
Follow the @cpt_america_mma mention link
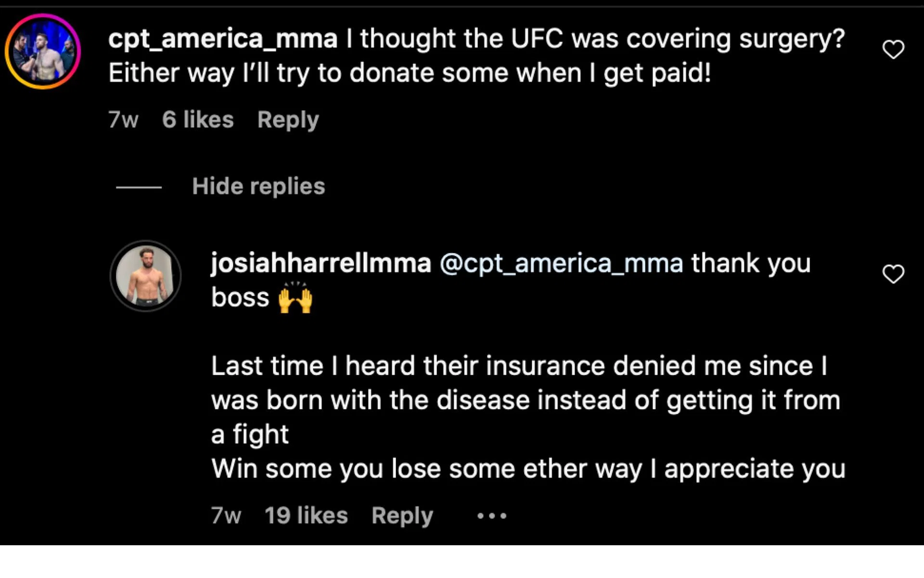click(561, 263)
